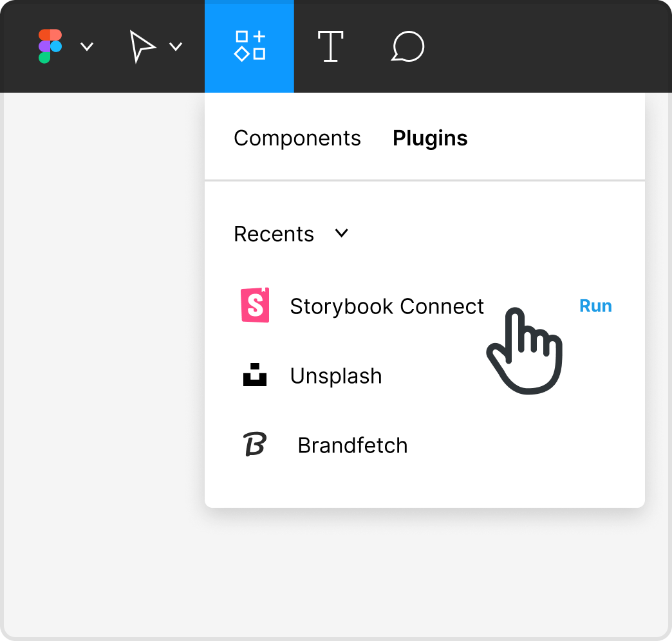This screenshot has width=672, height=641.
Task: Select the Plugins tab
Action: tap(430, 138)
